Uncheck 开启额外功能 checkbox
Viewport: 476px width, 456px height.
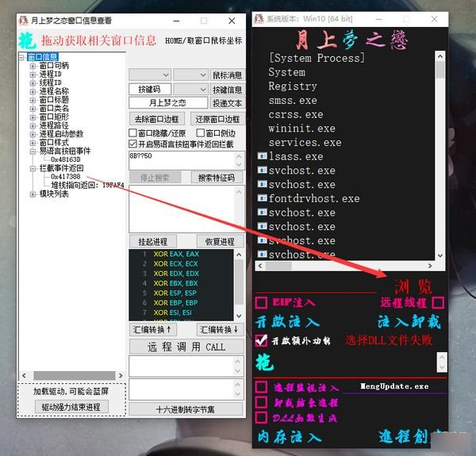pyautogui.click(x=261, y=340)
